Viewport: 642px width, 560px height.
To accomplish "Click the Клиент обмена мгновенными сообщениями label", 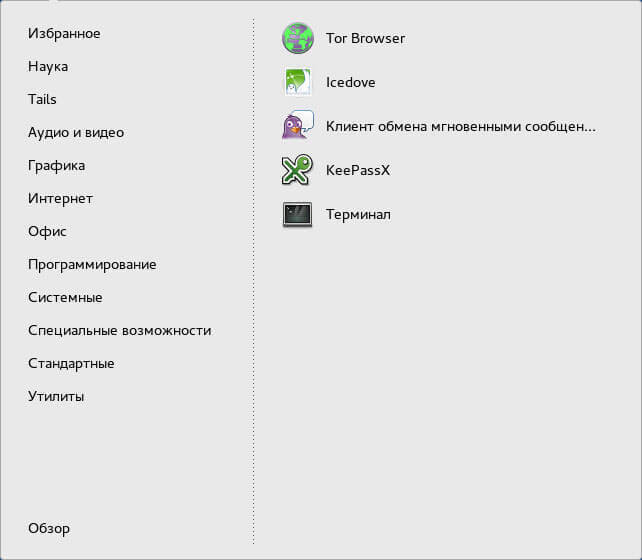I will (461, 126).
